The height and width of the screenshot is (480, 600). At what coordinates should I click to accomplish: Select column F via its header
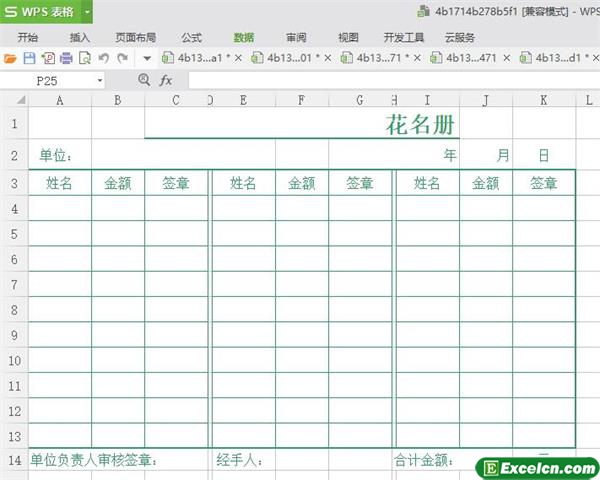(301, 100)
